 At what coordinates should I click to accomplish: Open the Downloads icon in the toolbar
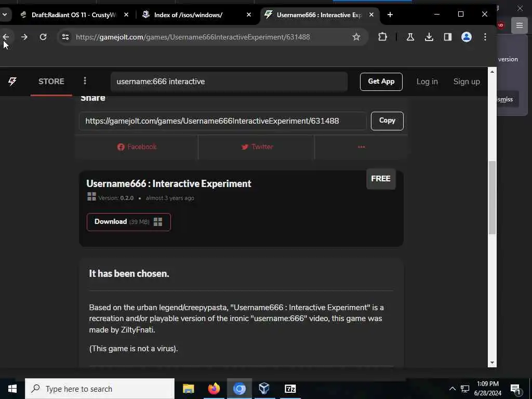pyautogui.click(x=429, y=37)
